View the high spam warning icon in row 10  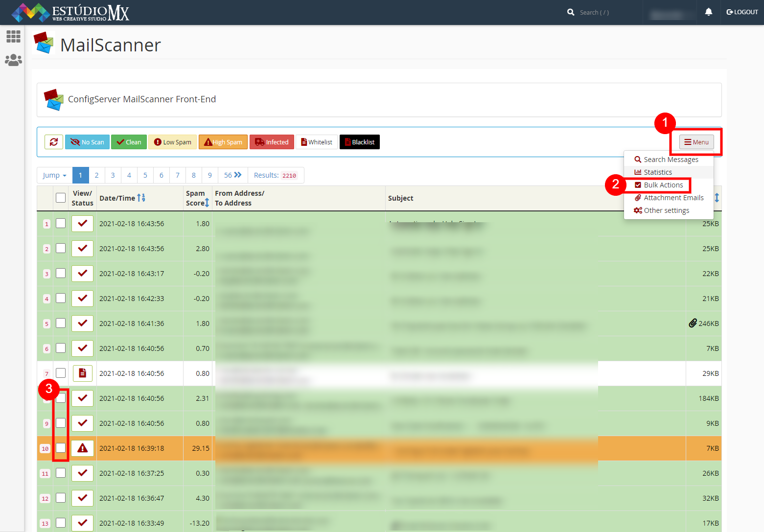pos(82,448)
